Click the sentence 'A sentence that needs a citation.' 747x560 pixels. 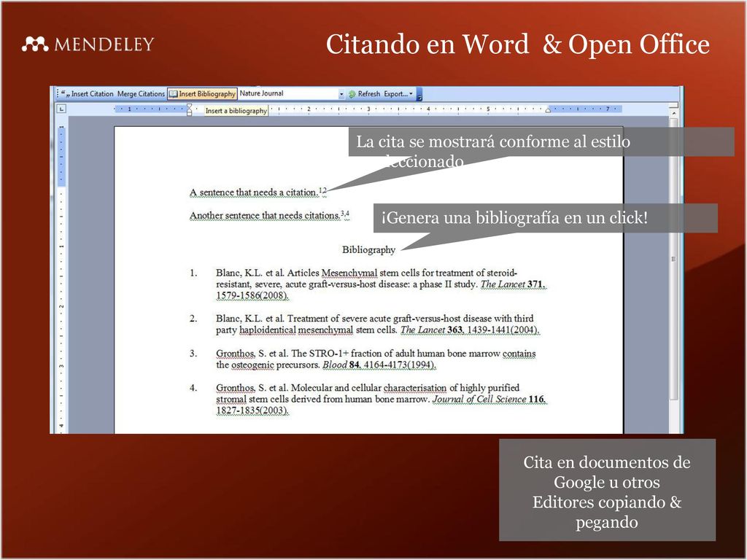tap(254, 192)
